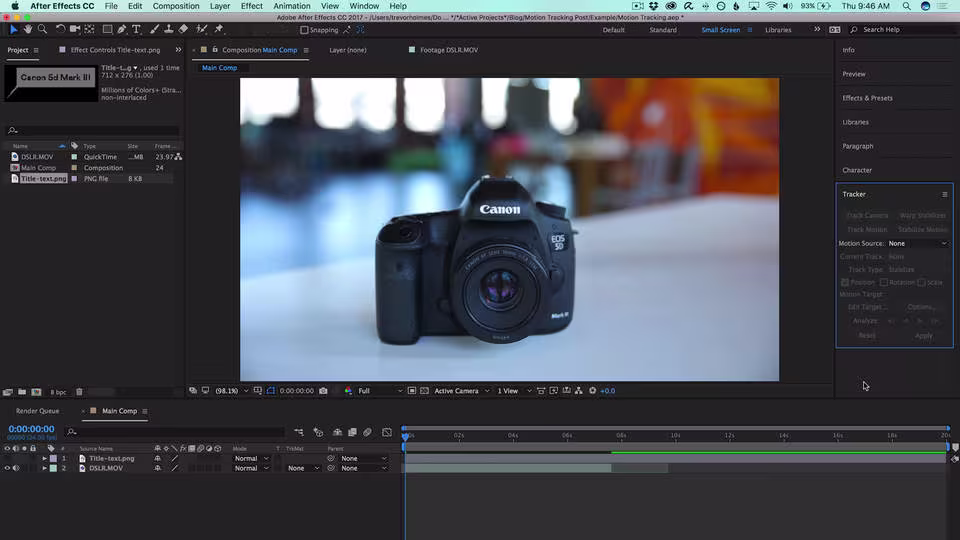Select the Rectangle shape tool
The height and width of the screenshot is (540, 960).
click(x=107, y=29)
